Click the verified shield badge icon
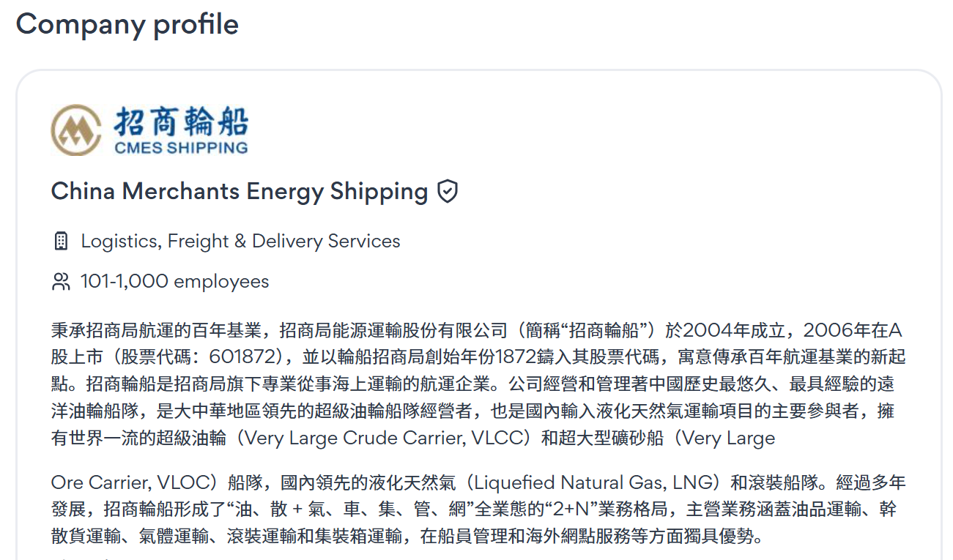 [x=448, y=192]
